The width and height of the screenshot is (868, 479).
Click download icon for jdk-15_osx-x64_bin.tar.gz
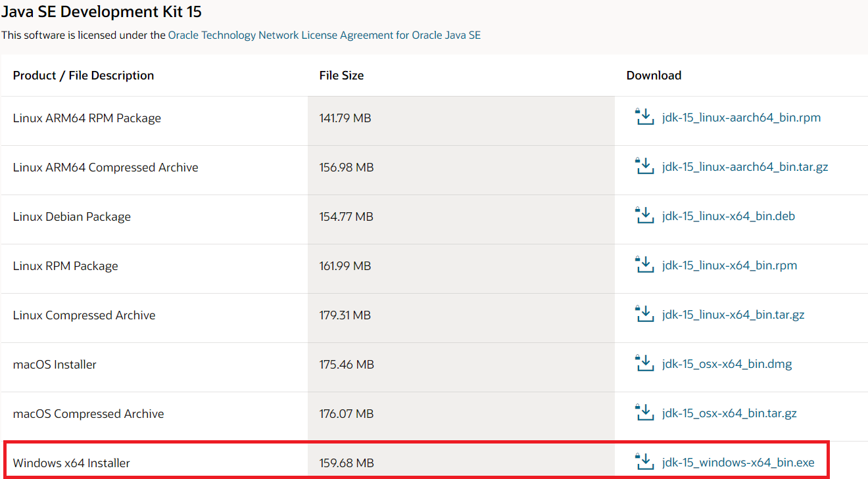pyautogui.click(x=645, y=413)
